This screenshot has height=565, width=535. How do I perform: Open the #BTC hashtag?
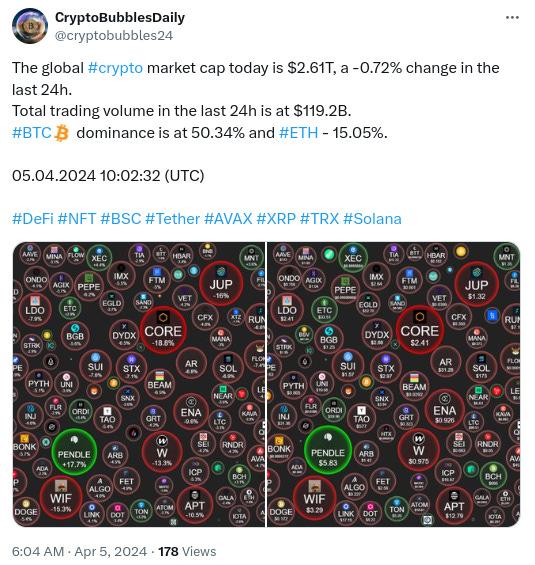[x=32, y=133]
